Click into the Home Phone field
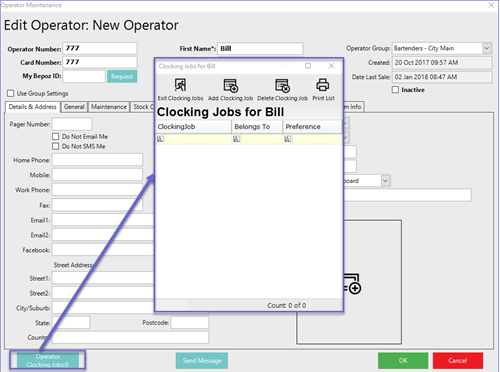This screenshot has height=372, width=500. click(97, 160)
